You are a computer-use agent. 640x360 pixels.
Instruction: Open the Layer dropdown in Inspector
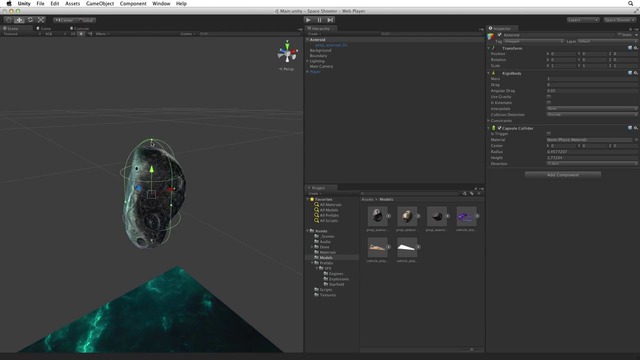607,41
